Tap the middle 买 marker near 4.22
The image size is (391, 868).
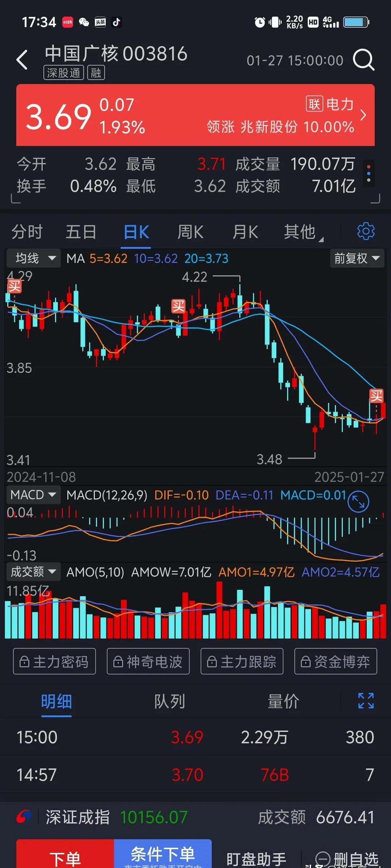pyautogui.click(x=178, y=306)
